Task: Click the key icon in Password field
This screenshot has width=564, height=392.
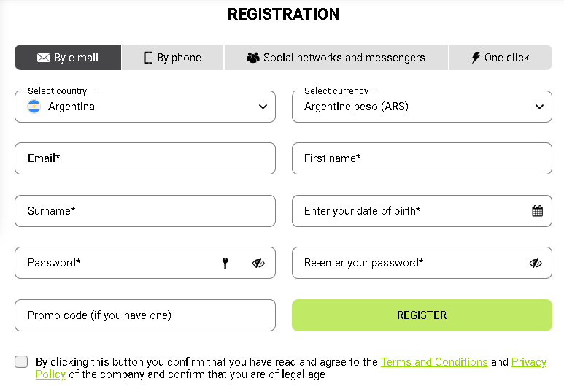Action: click(225, 263)
